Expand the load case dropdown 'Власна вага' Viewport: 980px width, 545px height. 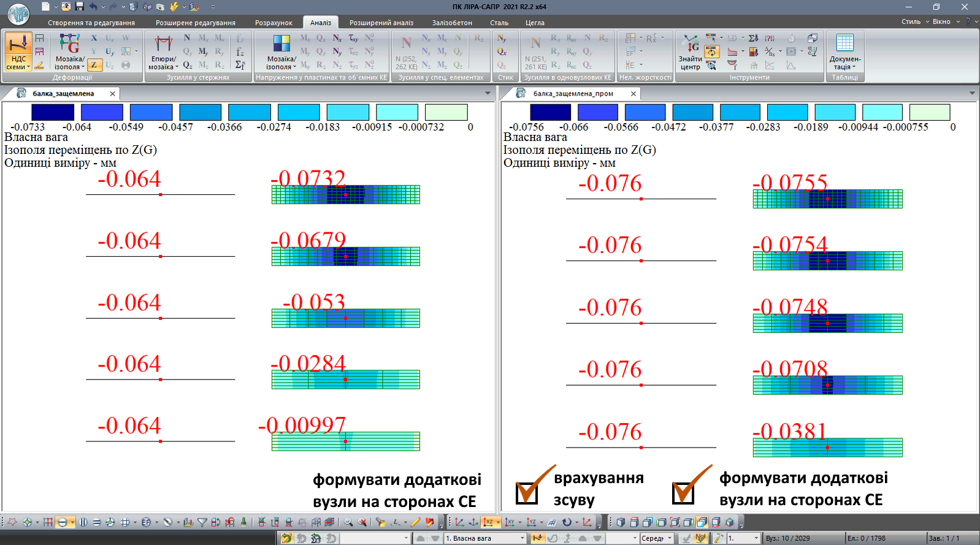[523, 538]
